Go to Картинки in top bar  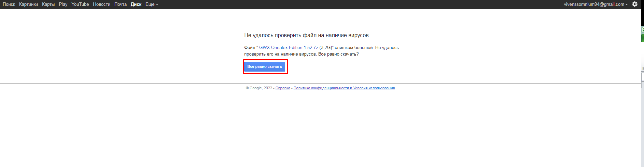28,4
